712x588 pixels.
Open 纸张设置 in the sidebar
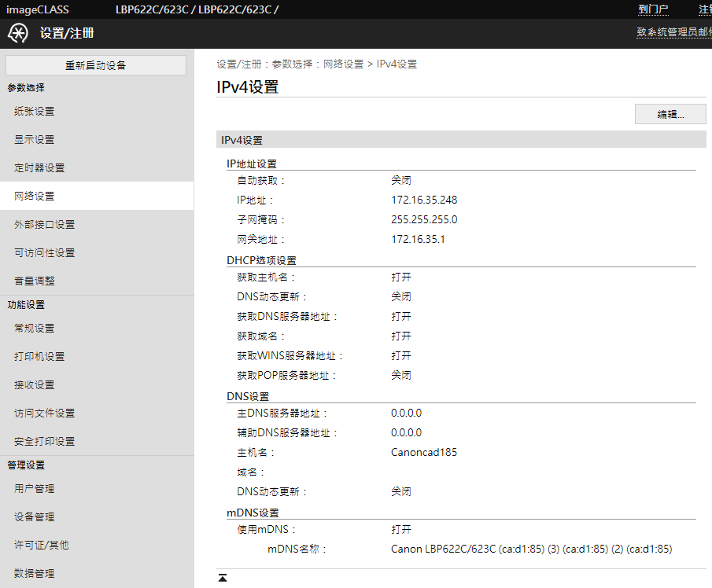pos(97,111)
